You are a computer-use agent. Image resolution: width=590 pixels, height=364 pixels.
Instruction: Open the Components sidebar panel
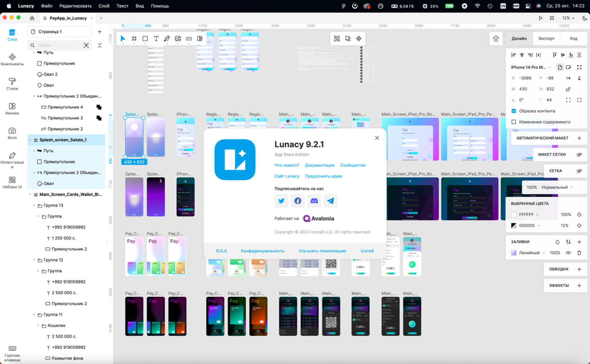pyautogui.click(x=12, y=60)
